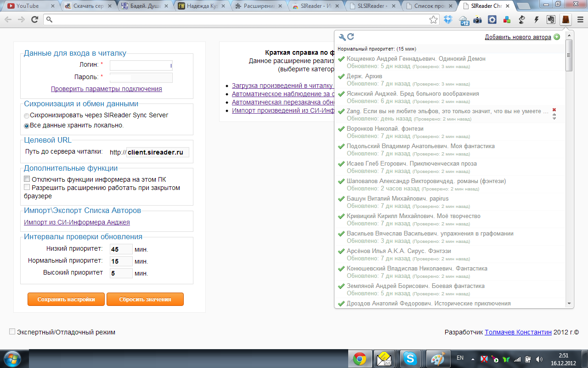
Task: Enable the Expert/Debug mode checkbox
Action: pos(12,332)
